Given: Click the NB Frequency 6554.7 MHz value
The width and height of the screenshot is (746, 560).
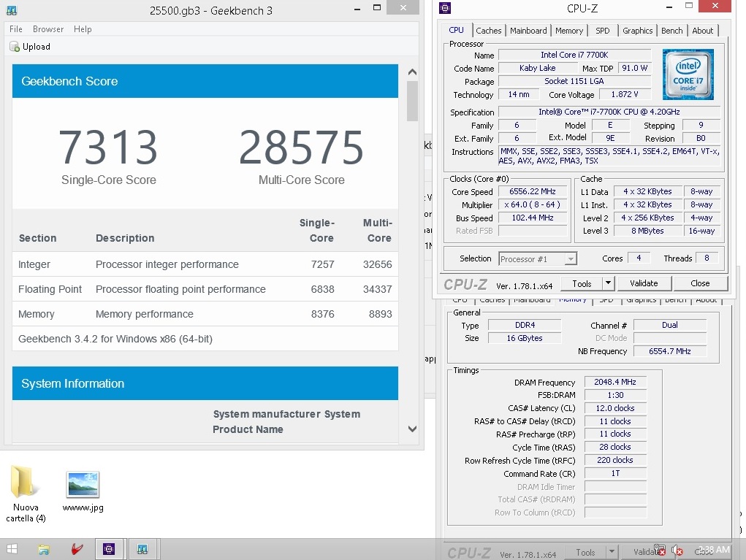Looking at the screenshot, I should (670, 351).
